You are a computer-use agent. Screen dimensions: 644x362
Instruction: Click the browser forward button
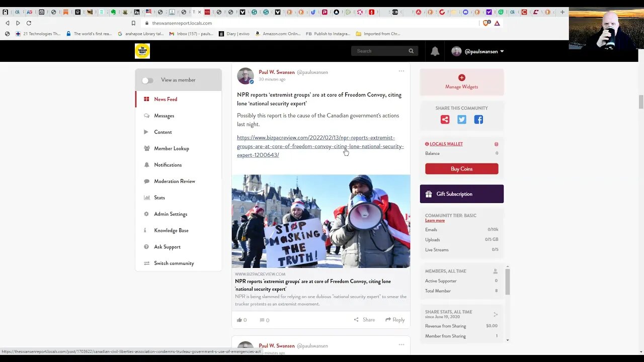18,23
